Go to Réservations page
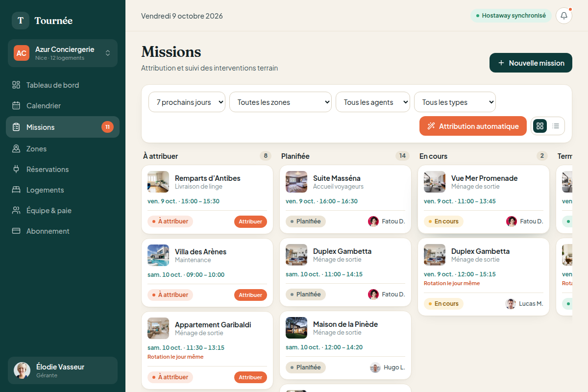This screenshot has width=588, height=392. tap(63, 169)
